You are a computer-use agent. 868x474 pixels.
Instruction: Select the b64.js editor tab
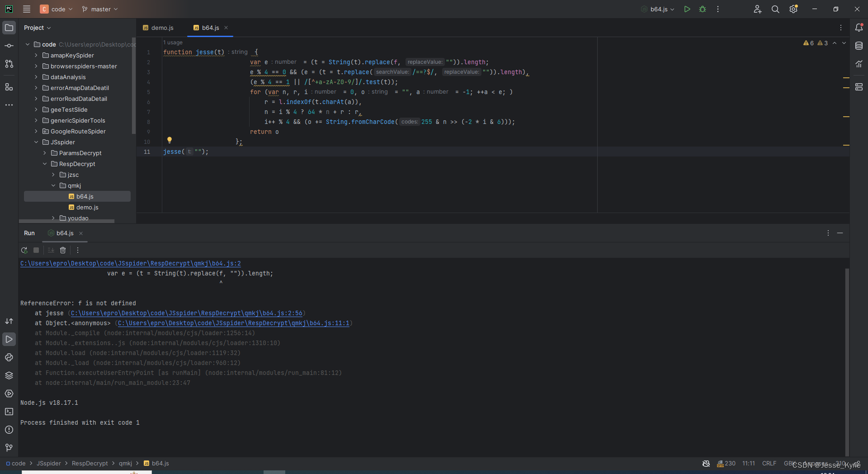[210, 28]
